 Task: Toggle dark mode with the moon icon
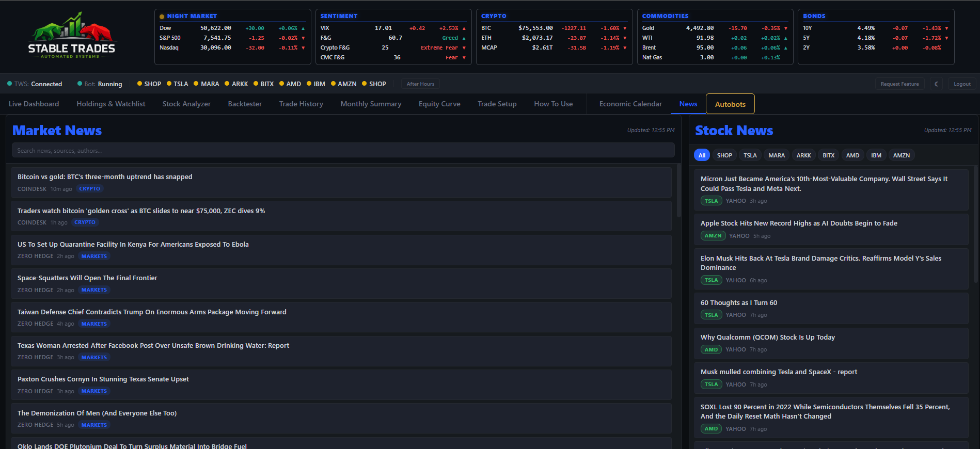tap(937, 84)
